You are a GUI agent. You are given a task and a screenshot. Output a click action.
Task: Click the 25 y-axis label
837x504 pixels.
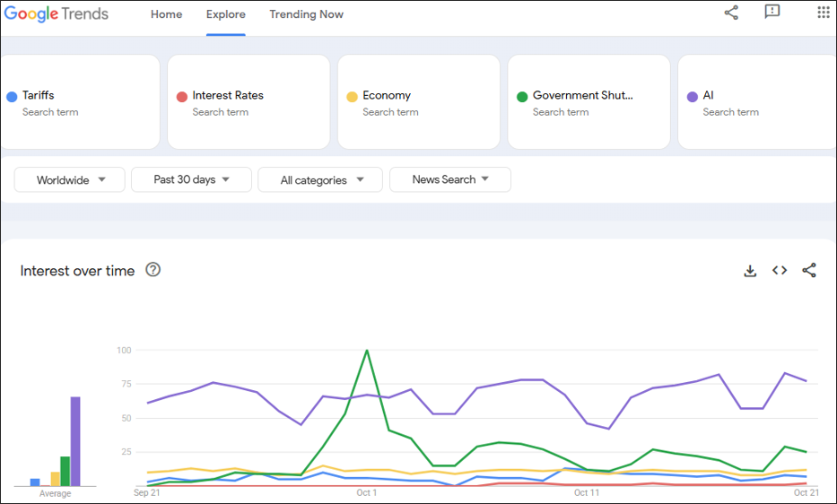pyautogui.click(x=126, y=452)
